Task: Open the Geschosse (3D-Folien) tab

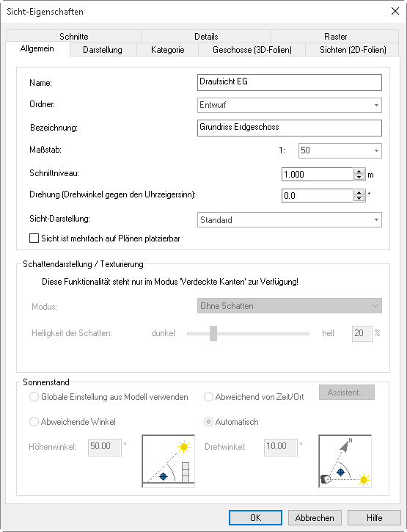Action: click(x=252, y=50)
